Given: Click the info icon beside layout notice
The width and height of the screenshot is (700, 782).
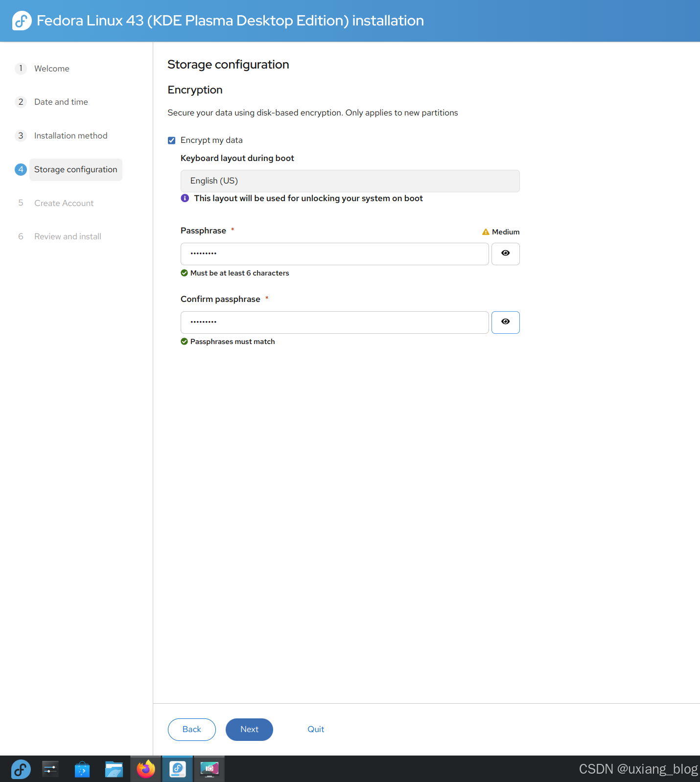Looking at the screenshot, I should coord(185,198).
